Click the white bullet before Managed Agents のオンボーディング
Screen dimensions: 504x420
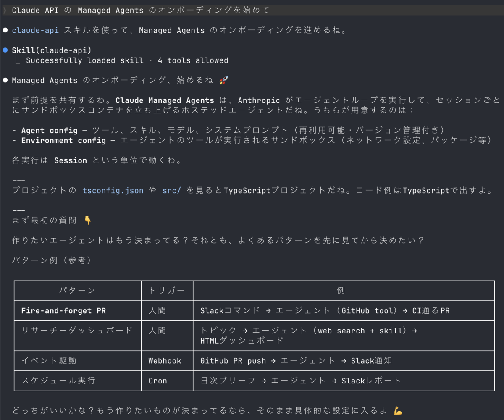click(5, 80)
